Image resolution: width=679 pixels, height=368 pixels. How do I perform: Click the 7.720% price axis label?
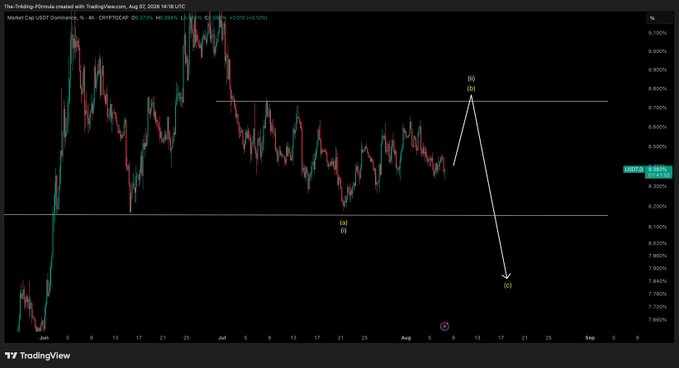657,307
